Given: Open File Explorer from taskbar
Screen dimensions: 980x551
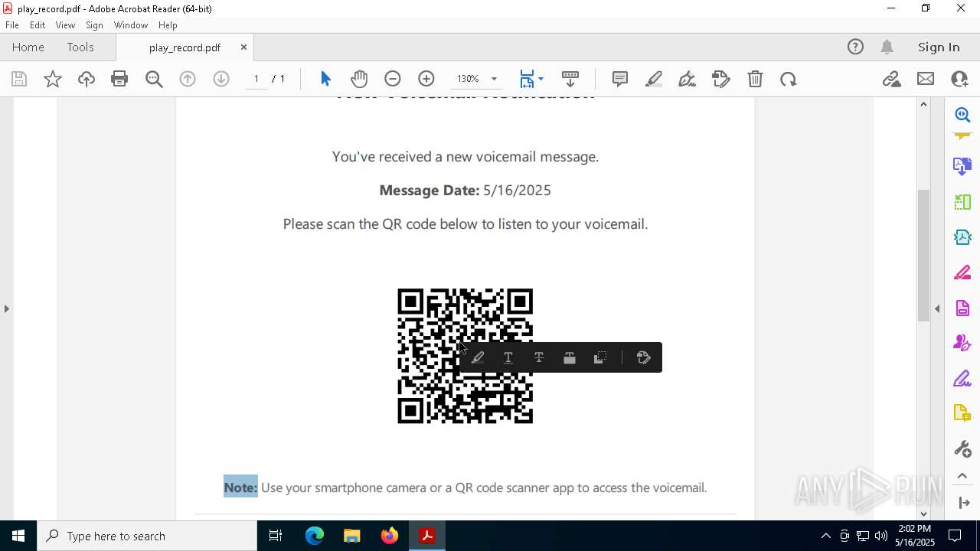Looking at the screenshot, I should (x=351, y=536).
